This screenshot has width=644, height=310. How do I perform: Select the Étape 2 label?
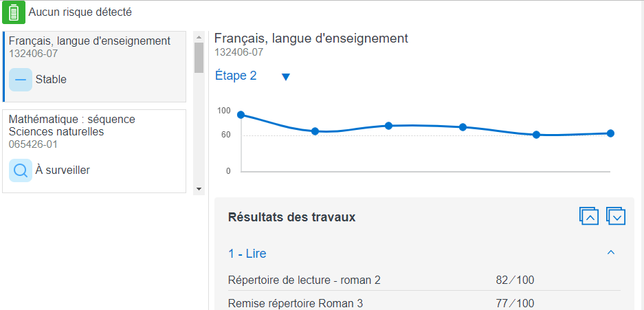[x=236, y=76]
